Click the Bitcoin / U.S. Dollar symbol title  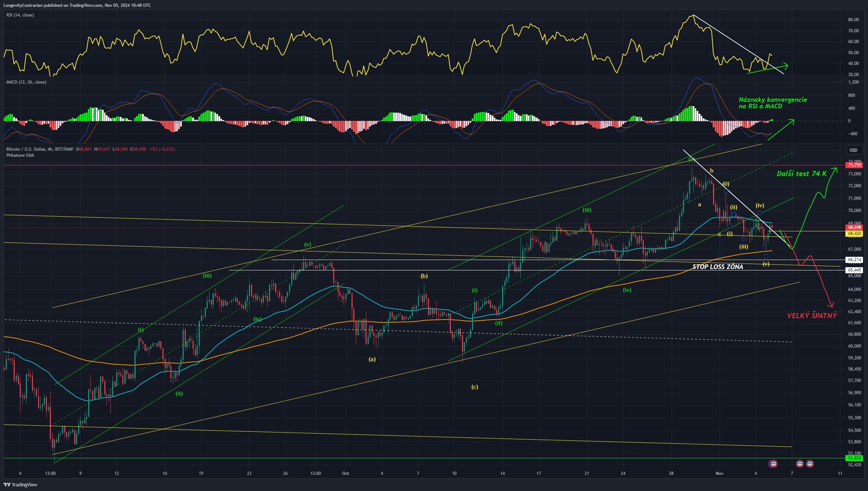[40, 149]
